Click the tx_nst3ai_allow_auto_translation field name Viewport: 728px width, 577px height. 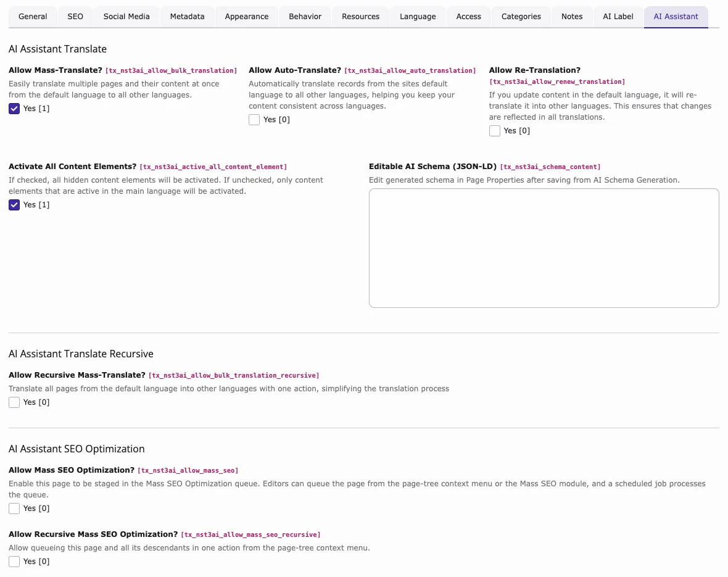410,70
